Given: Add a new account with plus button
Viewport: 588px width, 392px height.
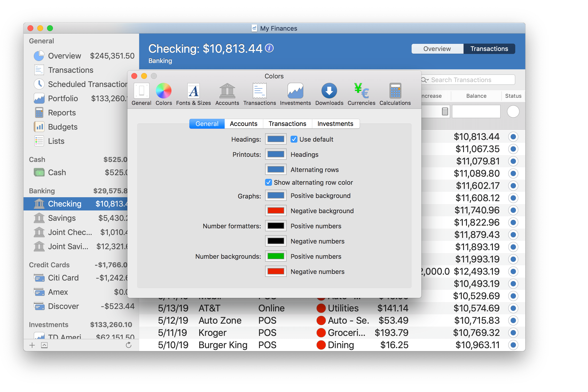Looking at the screenshot, I should click(x=32, y=345).
